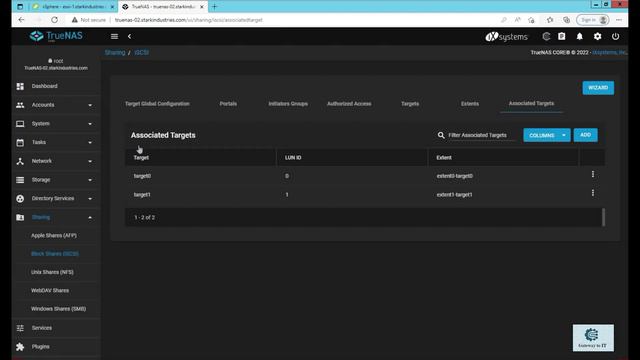Click the Accounts sidebar icon
The height and width of the screenshot is (360, 640).
click(20, 105)
